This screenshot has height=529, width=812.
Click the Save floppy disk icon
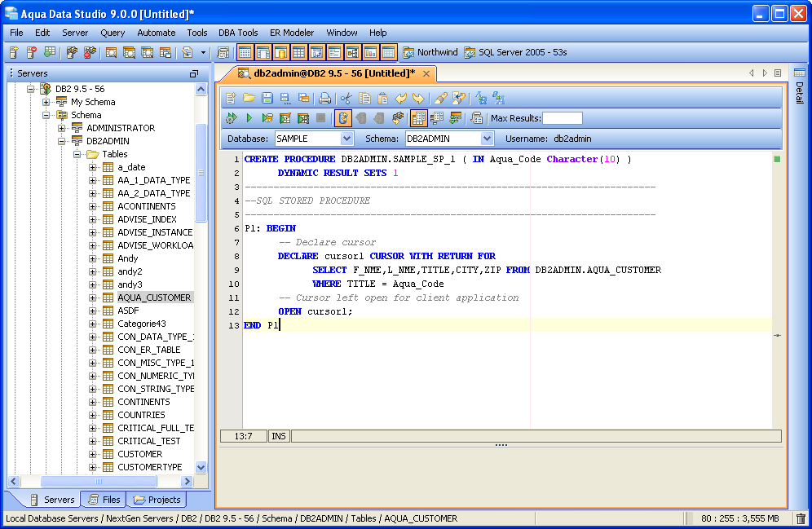pos(267,98)
